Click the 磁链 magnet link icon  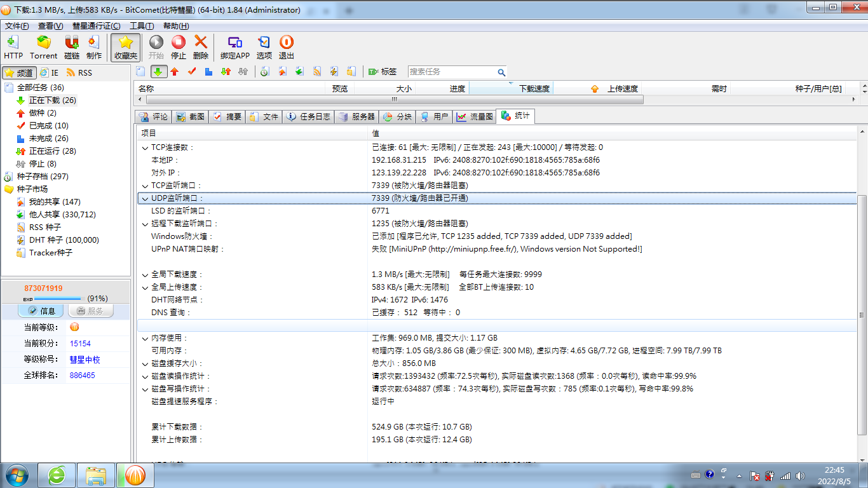(x=72, y=43)
